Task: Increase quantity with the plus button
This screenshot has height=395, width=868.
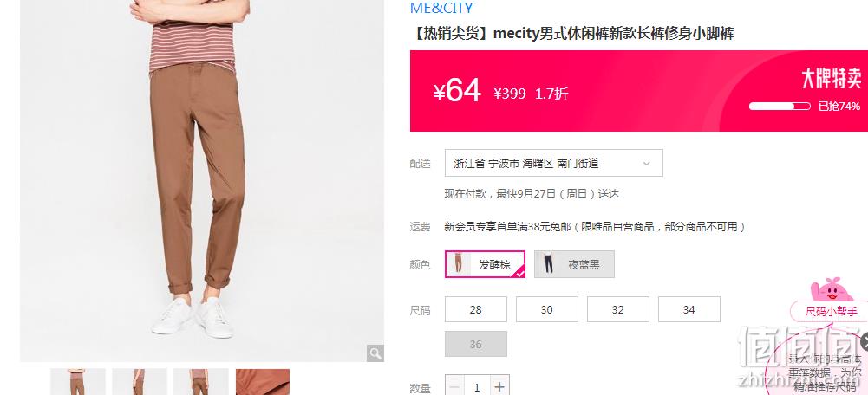Action: tap(499, 386)
